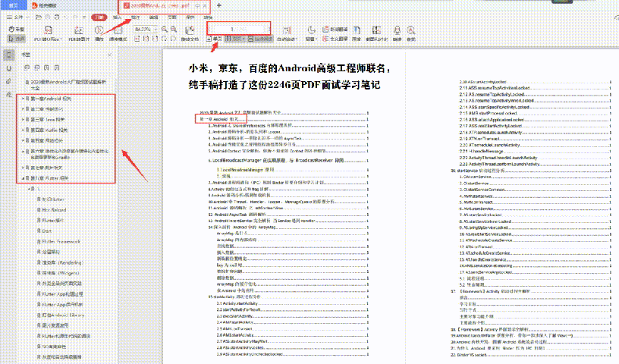Click the print icon in quick toolbar
Image resolution: width=619 pixels, height=364 pixels.
tap(57, 17)
